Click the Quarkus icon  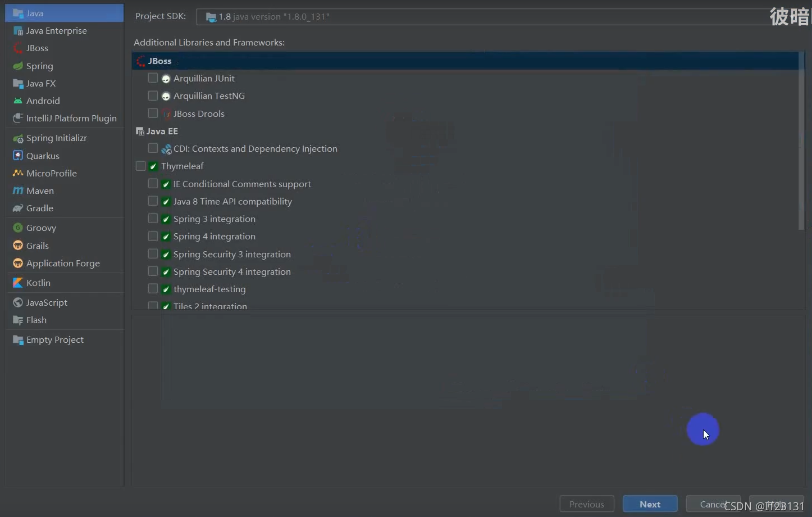point(18,156)
